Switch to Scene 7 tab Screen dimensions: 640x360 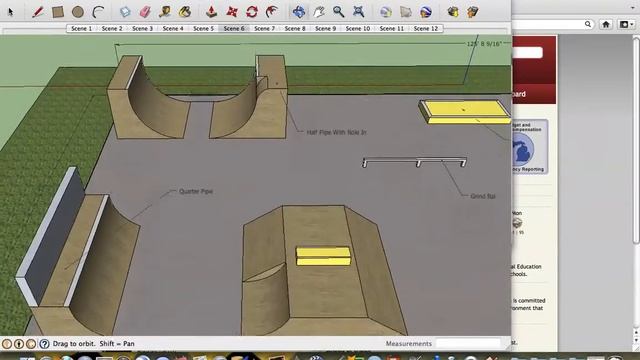[264, 29]
